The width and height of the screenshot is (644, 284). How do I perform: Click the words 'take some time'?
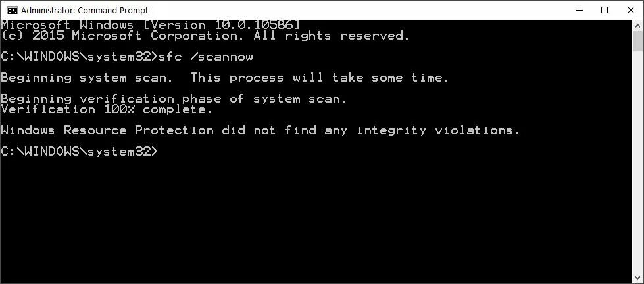pos(391,78)
